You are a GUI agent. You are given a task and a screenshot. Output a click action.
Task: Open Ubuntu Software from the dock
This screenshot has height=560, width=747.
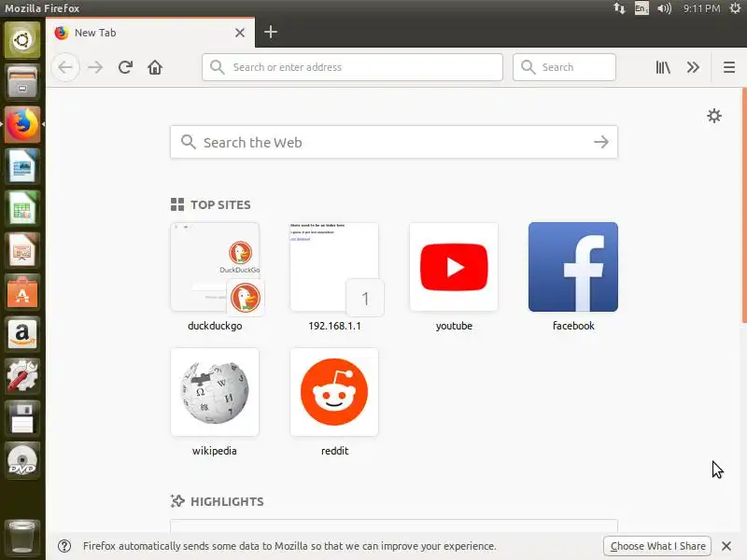click(x=22, y=292)
